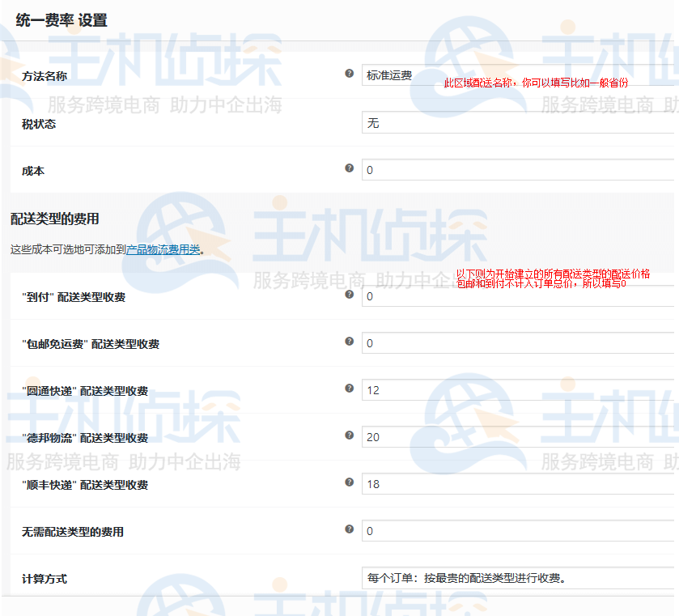Open the 税状态 dropdown showing 无
679x616 pixels.
(x=518, y=123)
